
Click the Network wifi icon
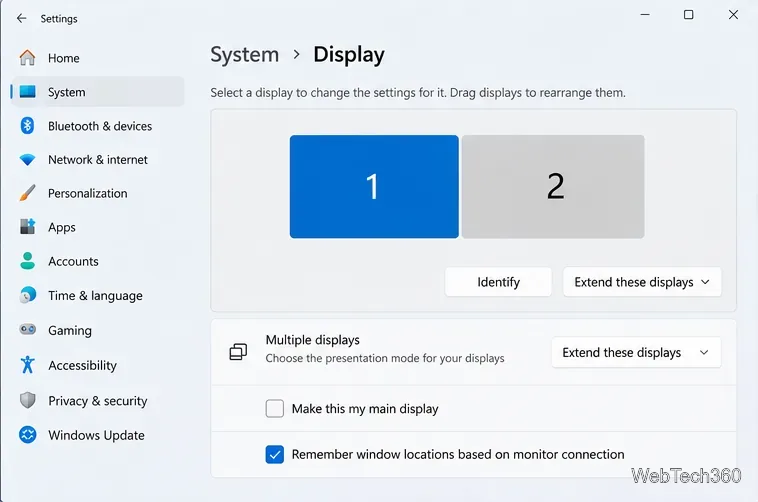[28, 160]
